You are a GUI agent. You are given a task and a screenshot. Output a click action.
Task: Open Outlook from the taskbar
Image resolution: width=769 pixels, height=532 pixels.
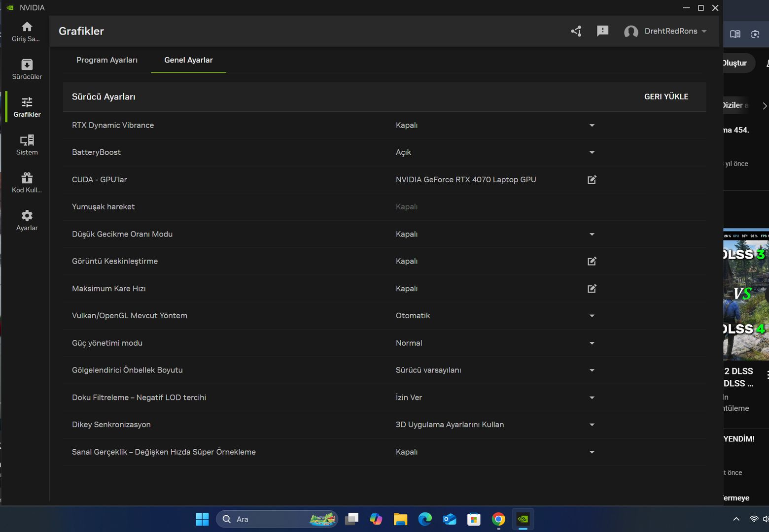point(450,519)
